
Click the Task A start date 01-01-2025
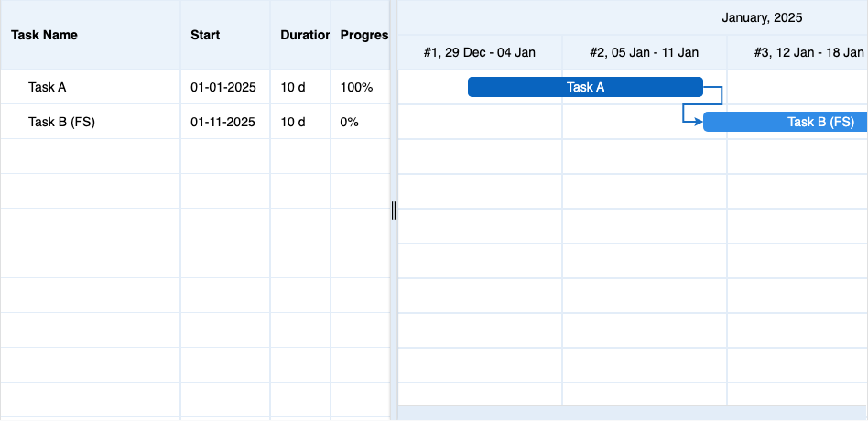tap(223, 88)
